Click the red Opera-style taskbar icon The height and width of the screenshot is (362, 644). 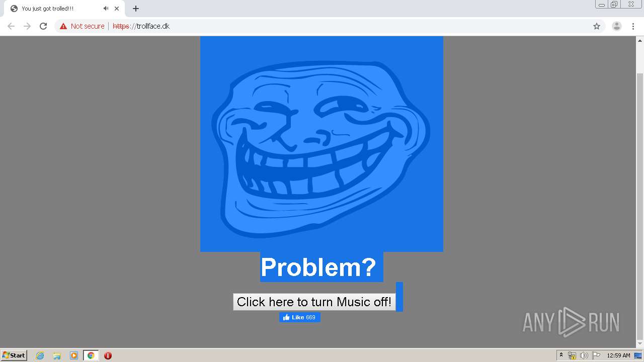(x=108, y=355)
